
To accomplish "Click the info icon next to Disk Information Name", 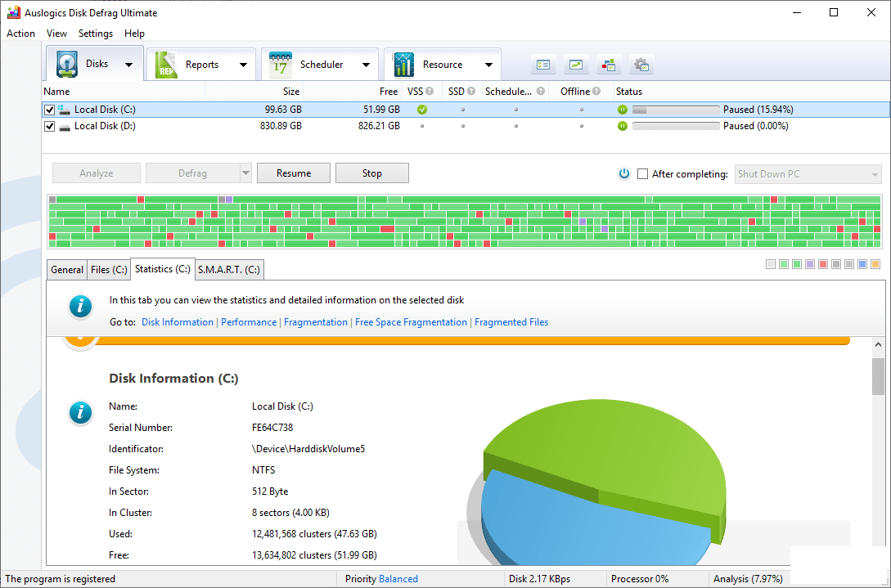I will tap(80, 412).
